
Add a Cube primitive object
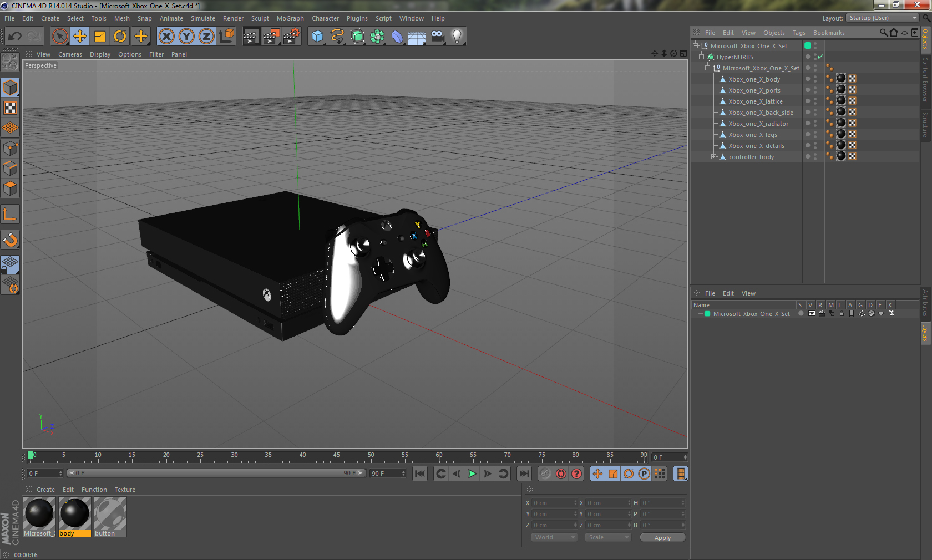[x=317, y=37]
